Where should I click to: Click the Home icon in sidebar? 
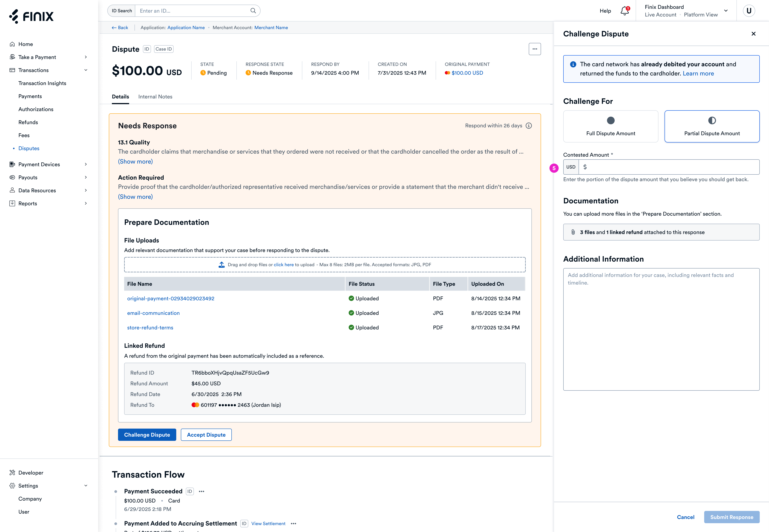(x=12, y=44)
